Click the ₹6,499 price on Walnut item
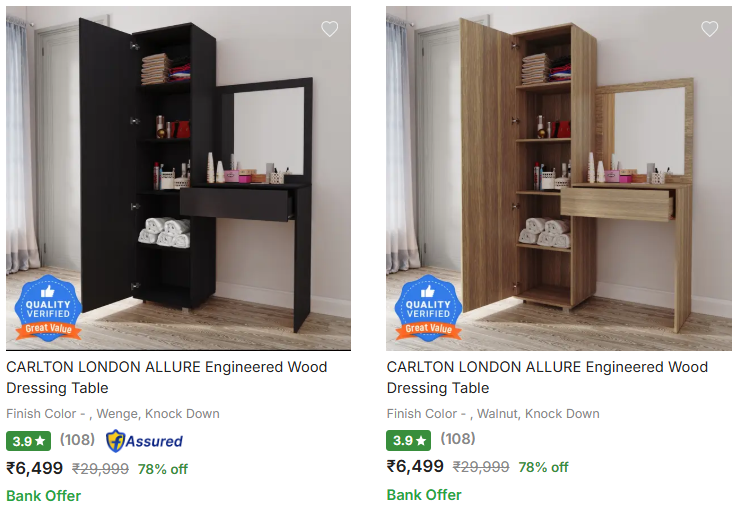This screenshot has height=517, width=738. pyautogui.click(x=415, y=466)
